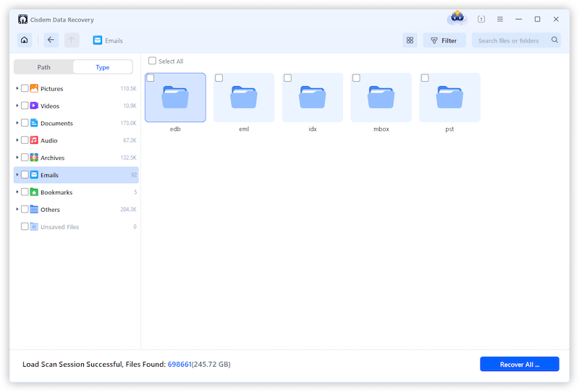This screenshot has width=579, height=392.
Task: Navigate back with the left arrow
Action: coord(51,40)
